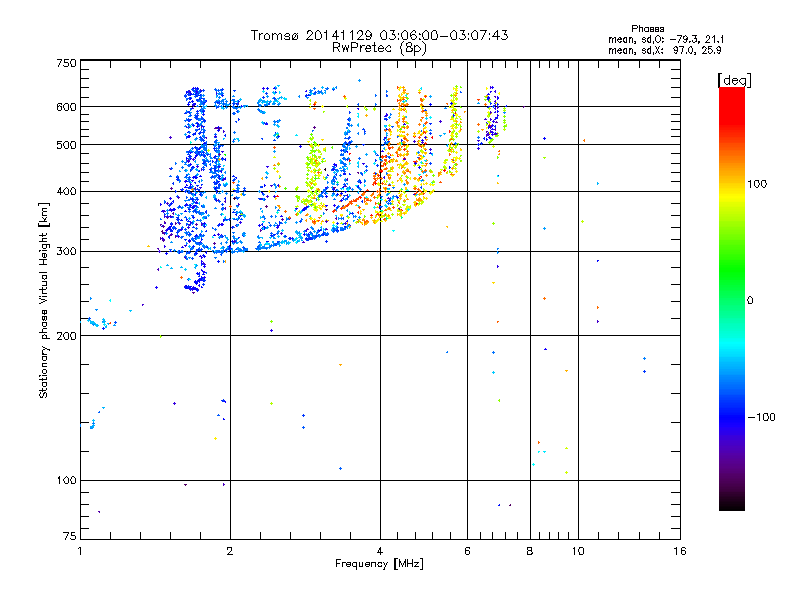Click the y-axis tick label '400'

[66, 192]
